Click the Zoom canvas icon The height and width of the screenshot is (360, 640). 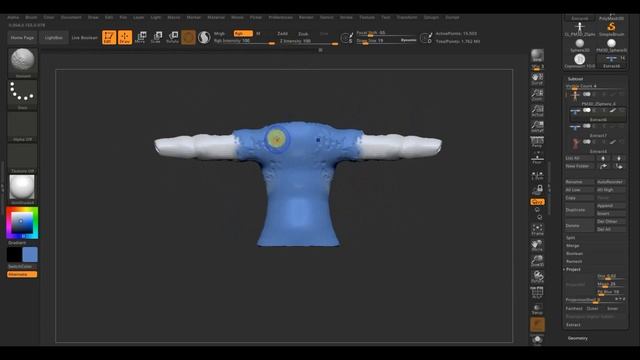click(537, 95)
